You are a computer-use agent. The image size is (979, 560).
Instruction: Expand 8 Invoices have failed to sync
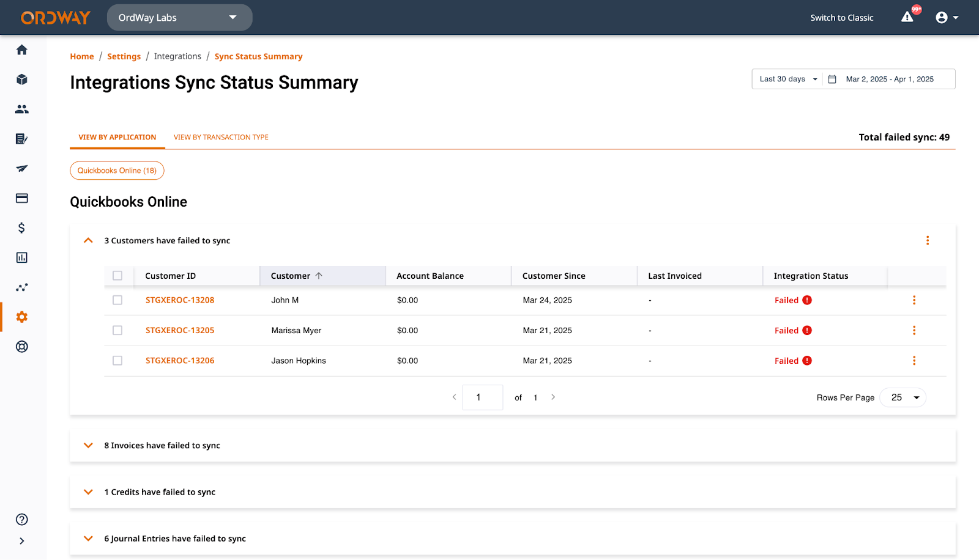tap(88, 446)
